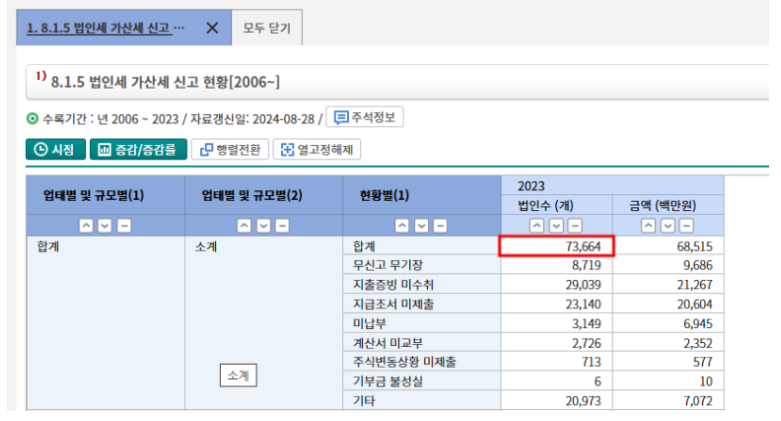Select the 8.1.5 법인세 가산세 신고 tab
The width and height of the screenshot is (781, 421).
click(x=105, y=28)
